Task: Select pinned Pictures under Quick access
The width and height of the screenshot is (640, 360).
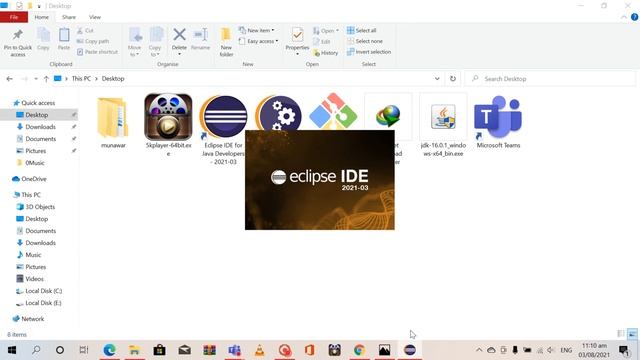Action: [x=36, y=151]
